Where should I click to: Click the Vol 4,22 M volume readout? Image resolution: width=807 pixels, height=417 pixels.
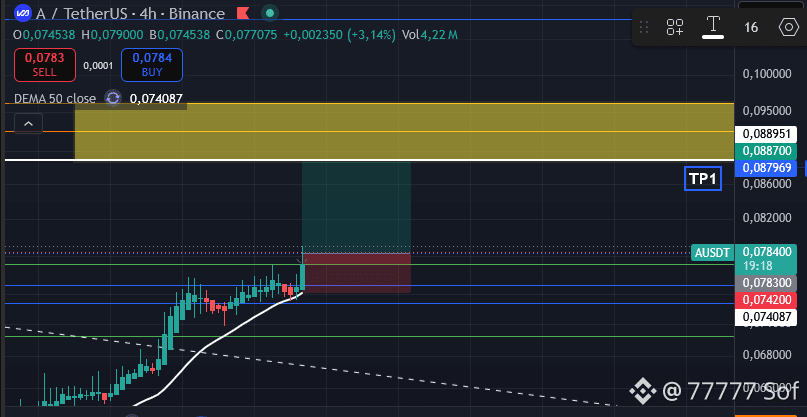tap(430, 35)
